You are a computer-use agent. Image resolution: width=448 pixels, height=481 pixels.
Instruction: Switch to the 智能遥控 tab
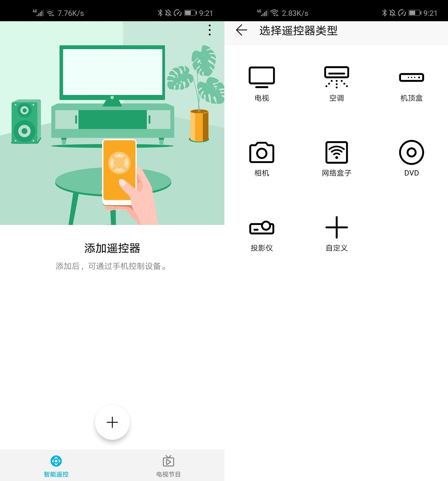(56, 465)
